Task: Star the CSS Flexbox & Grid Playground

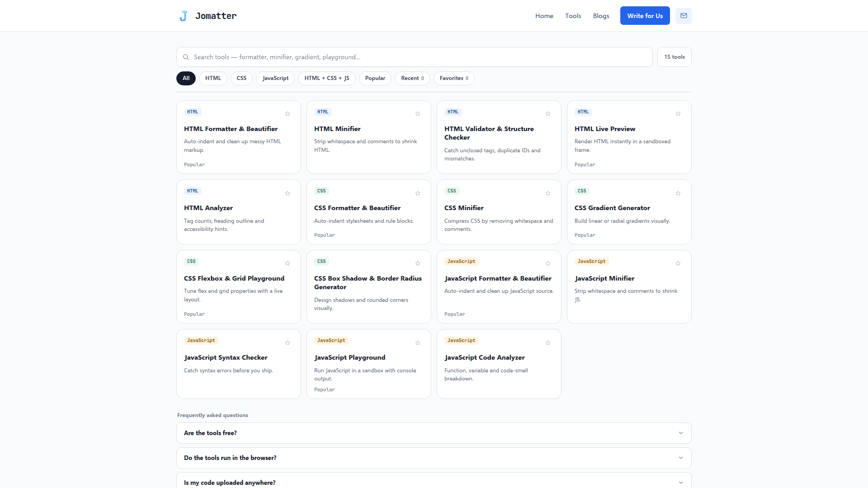Action: point(288,263)
